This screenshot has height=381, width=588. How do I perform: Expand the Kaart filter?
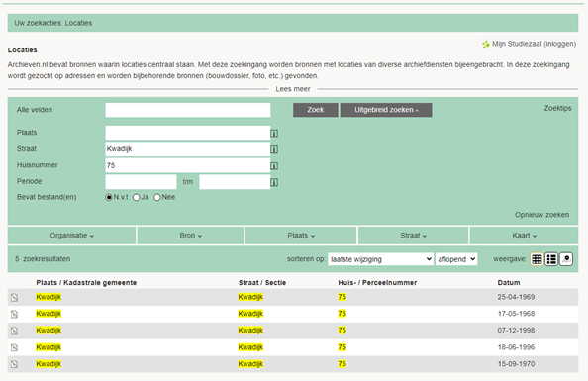[524, 236]
